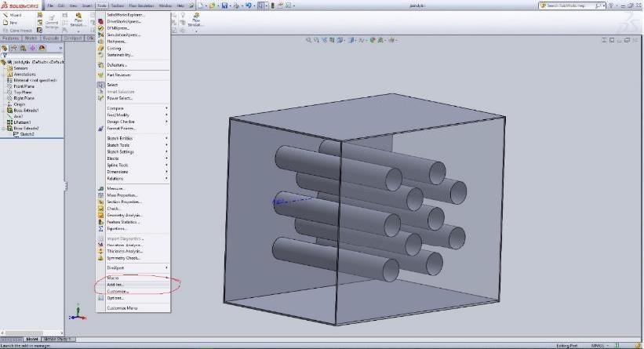Click the Clone Project button
Image resolution: width=644 pixels, height=349 pixels.
pyautogui.click(x=17, y=31)
